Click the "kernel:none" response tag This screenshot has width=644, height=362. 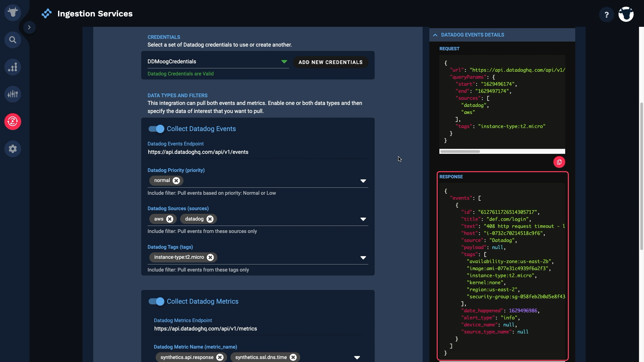[x=485, y=283]
